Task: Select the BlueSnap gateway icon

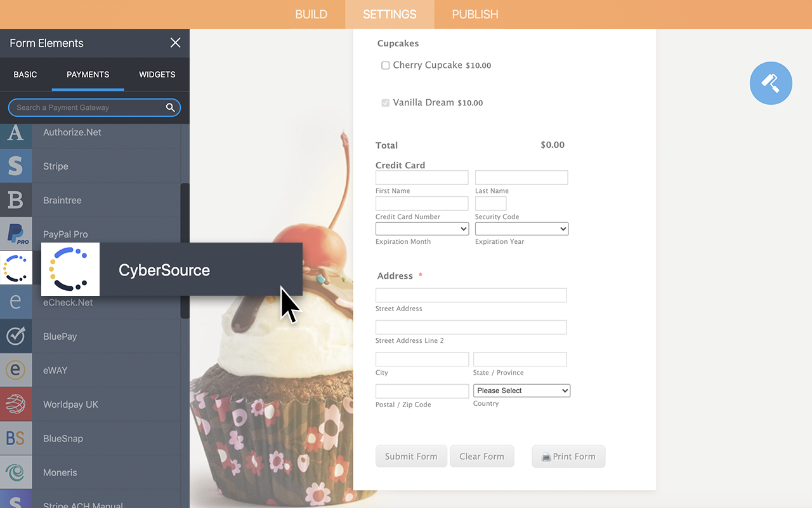Action: (16, 438)
